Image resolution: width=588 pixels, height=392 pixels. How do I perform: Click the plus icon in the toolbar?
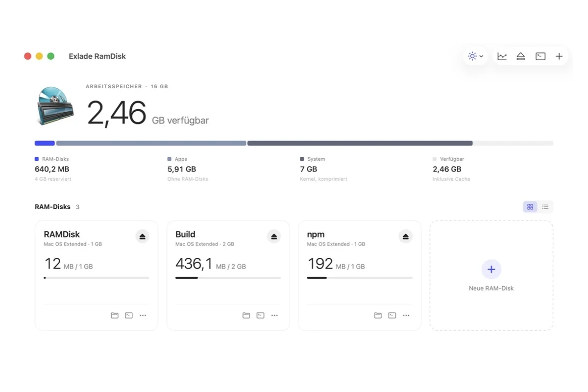coord(559,56)
